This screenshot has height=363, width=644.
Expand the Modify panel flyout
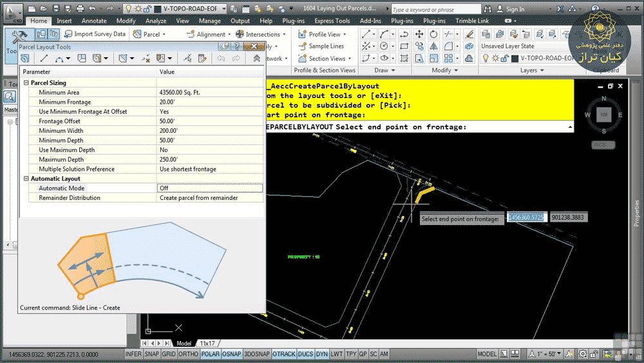444,70
